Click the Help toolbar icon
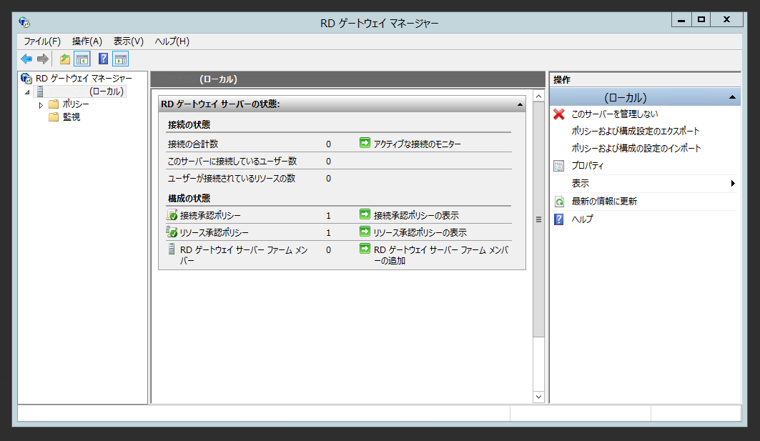Viewport: 760px width, 441px height. point(103,59)
